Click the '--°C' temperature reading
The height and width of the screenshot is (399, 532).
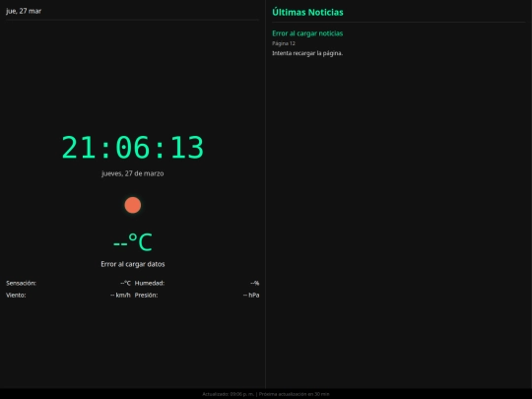coord(133,242)
